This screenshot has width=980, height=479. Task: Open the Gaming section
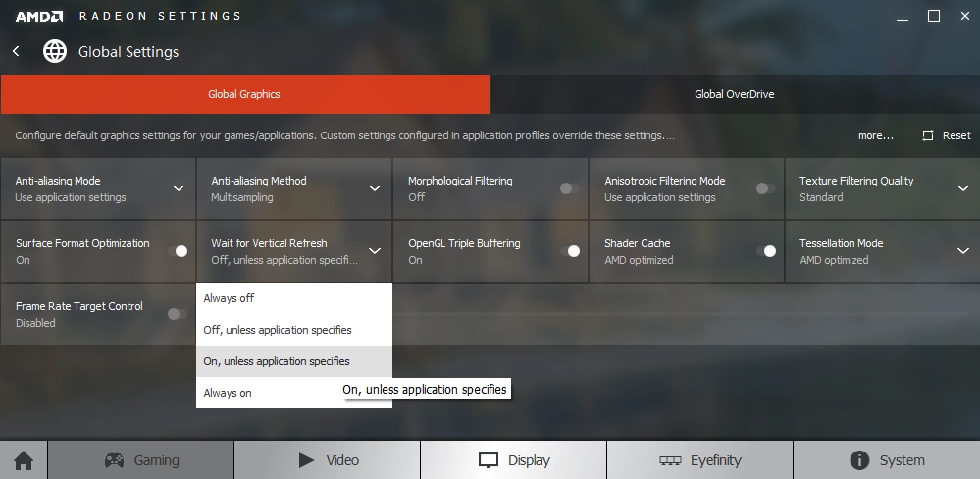tap(141, 460)
